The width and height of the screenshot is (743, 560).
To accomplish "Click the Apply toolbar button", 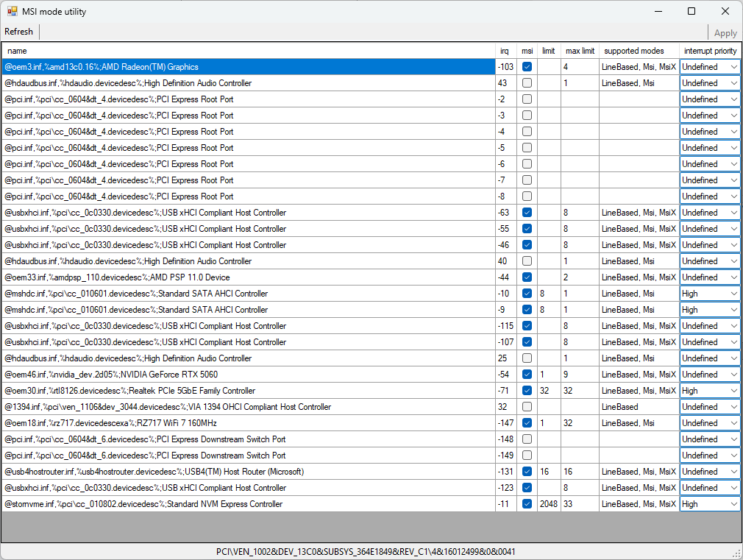I will tap(725, 33).
